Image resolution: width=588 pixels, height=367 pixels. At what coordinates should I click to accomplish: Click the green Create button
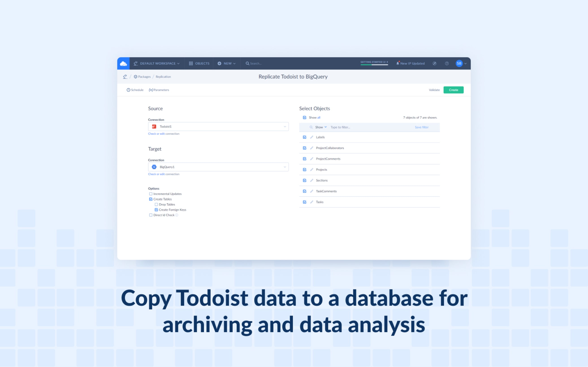click(x=453, y=90)
